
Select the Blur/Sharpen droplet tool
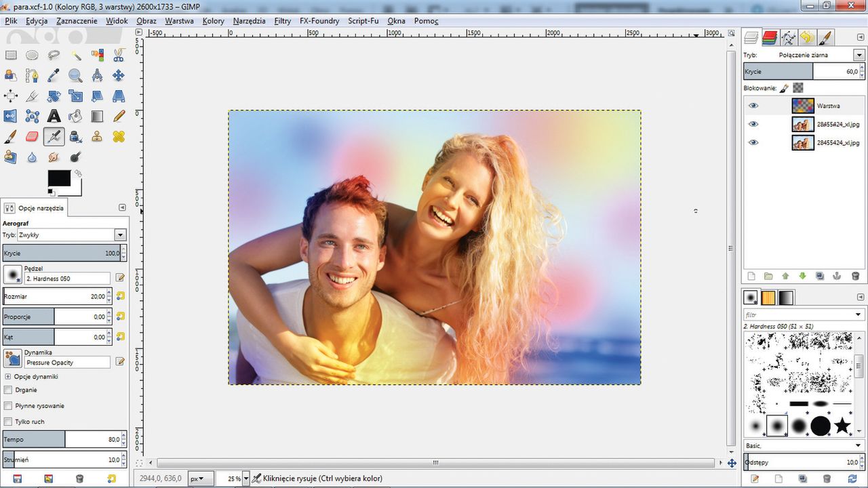32,157
